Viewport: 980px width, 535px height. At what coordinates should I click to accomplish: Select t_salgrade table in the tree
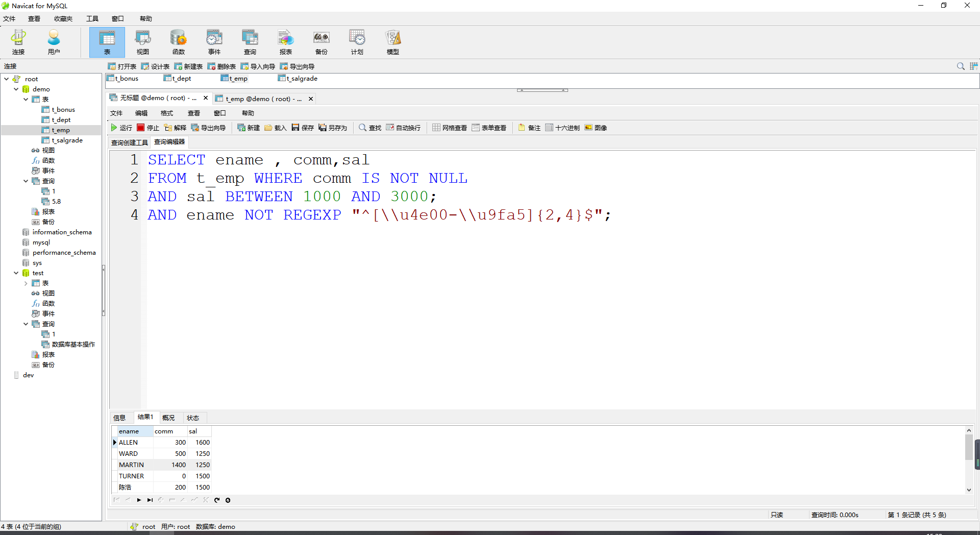point(67,140)
